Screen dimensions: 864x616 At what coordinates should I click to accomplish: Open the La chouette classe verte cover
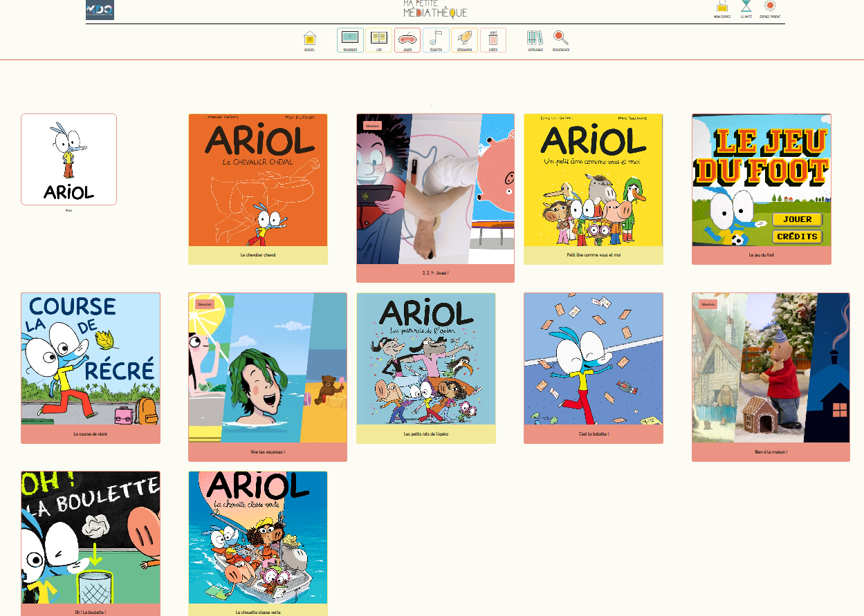(258, 538)
